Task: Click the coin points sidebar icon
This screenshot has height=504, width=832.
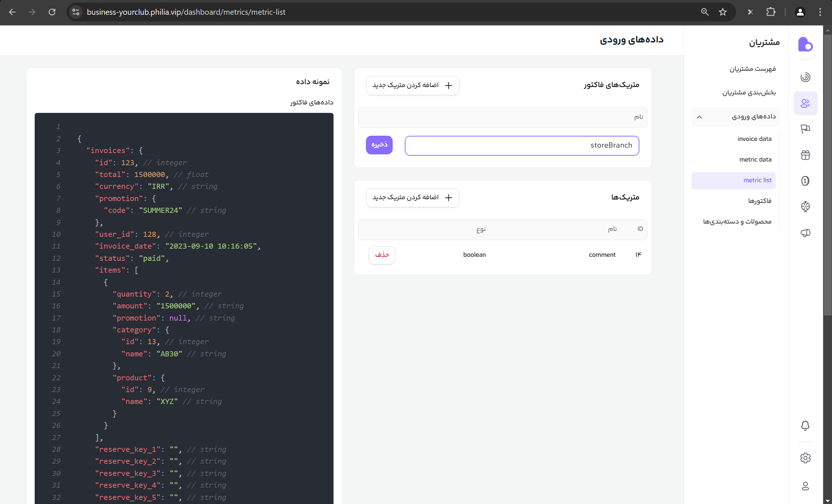Action: 805,181
